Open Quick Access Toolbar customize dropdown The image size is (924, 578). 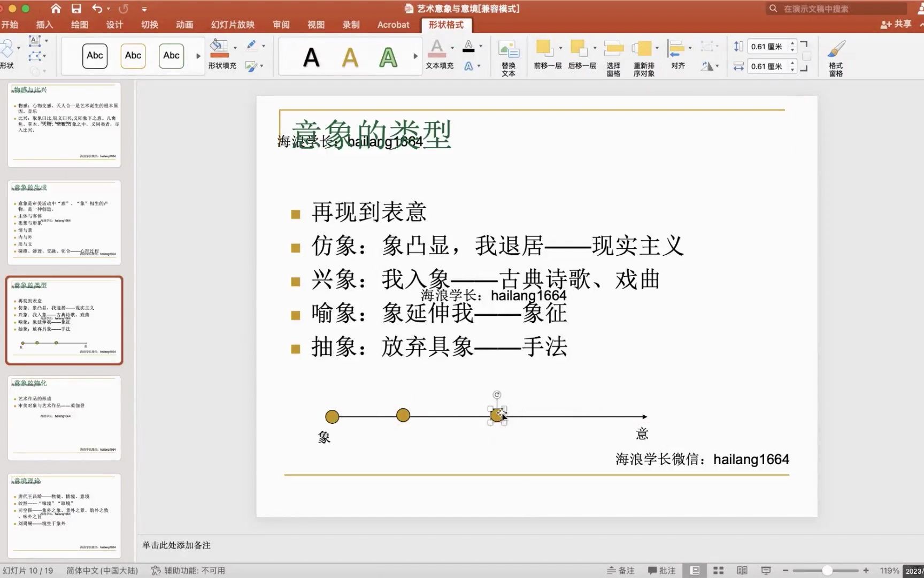pos(144,9)
